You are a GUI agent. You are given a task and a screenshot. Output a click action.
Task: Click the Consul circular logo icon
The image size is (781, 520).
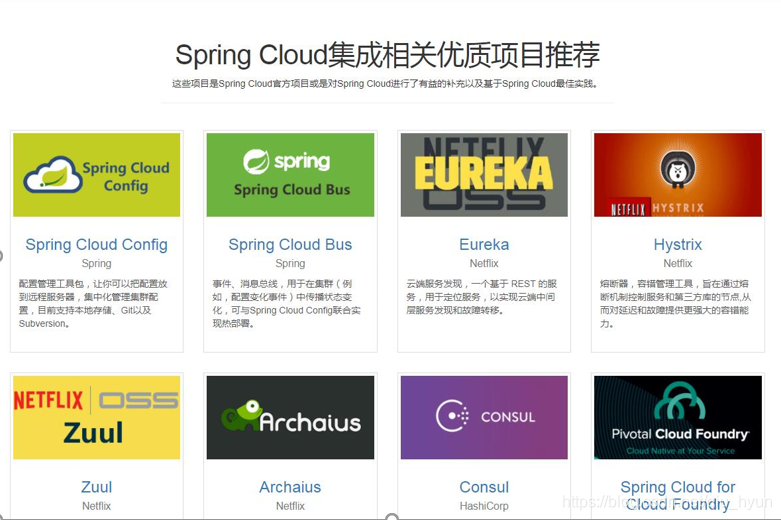coord(452,415)
